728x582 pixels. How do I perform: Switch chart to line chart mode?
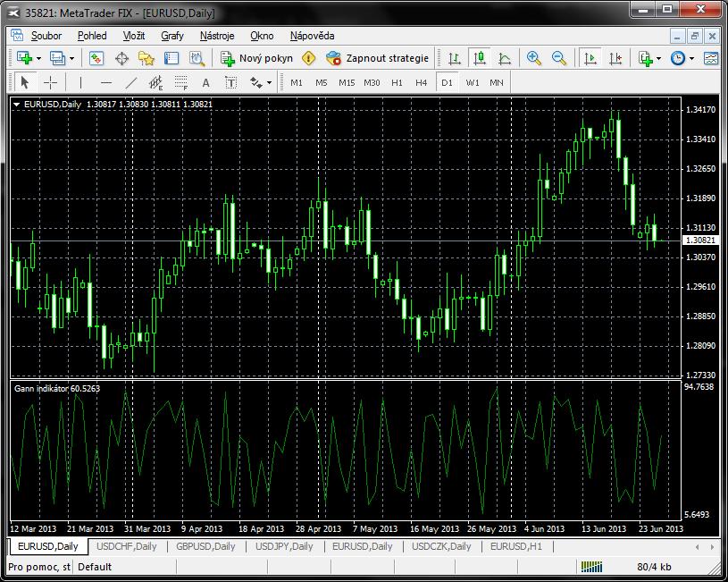click(x=504, y=58)
